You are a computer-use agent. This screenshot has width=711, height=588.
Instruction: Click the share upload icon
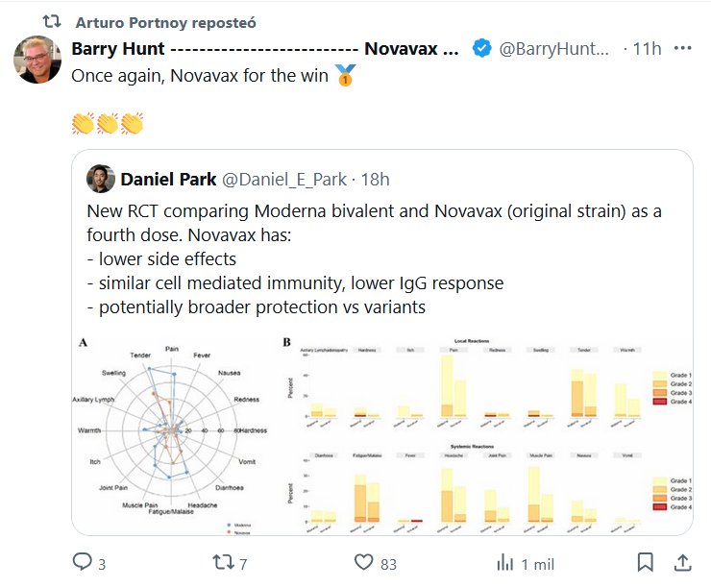[x=682, y=561]
